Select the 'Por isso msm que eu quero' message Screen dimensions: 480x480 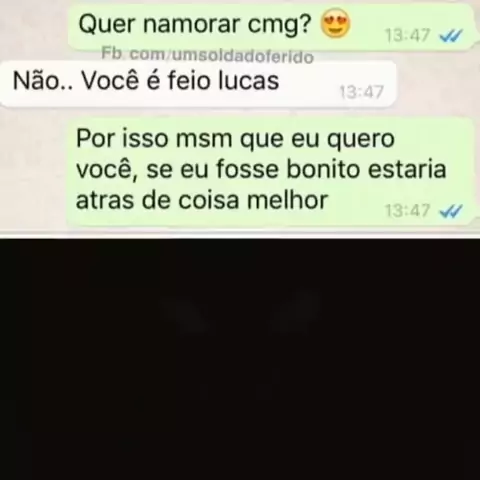(x=271, y=172)
